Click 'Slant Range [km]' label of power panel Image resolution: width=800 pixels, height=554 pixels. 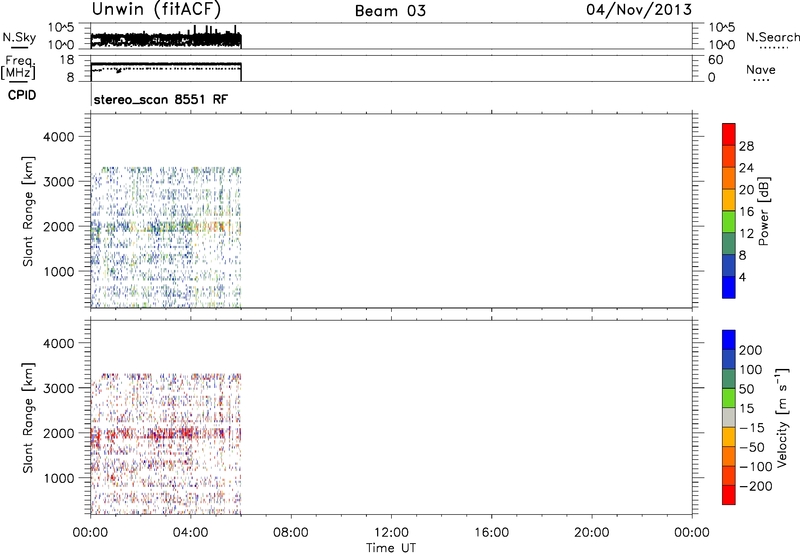[28, 211]
